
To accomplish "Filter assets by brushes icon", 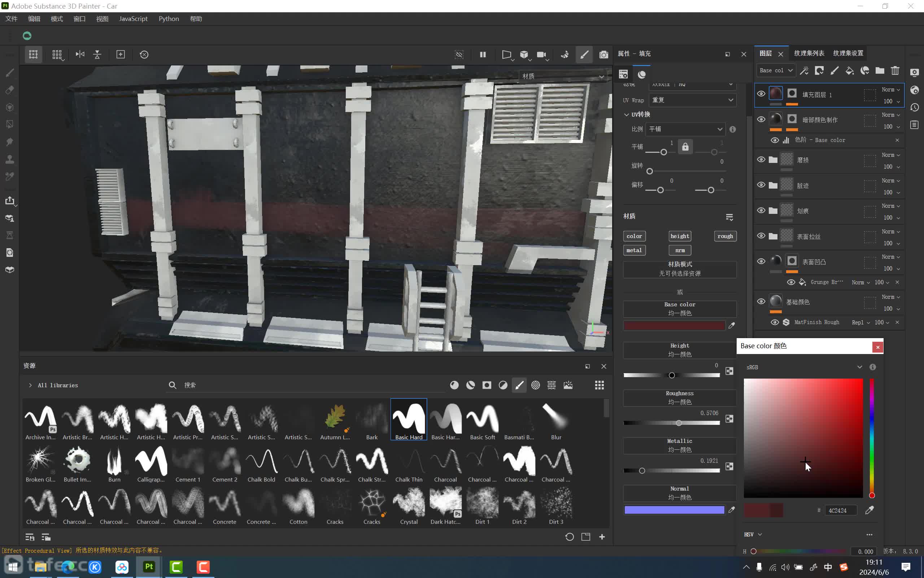I will click(519, 385).
